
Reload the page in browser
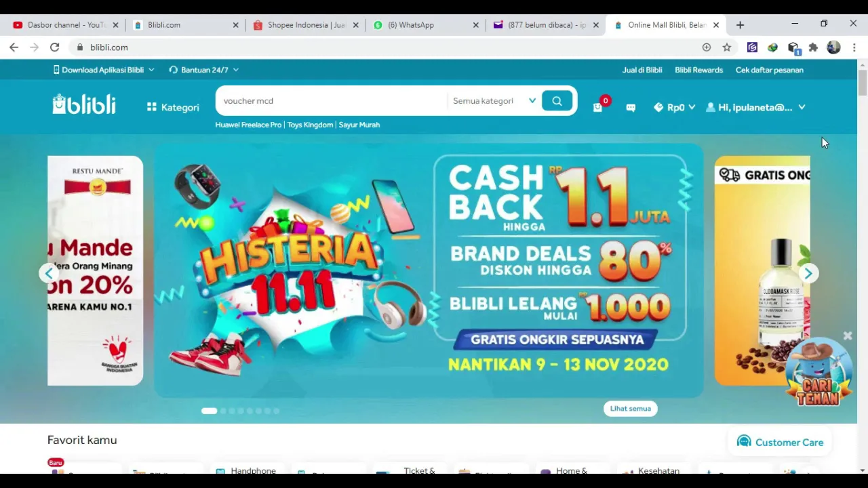[54, 47]
